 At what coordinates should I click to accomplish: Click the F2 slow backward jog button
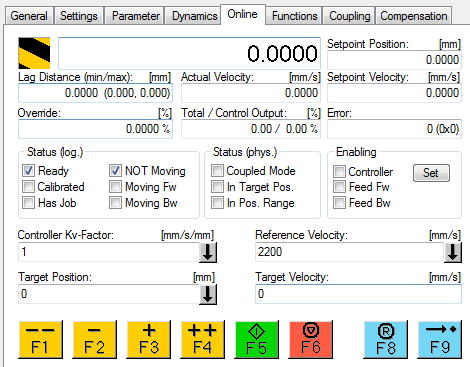pos(95,340)
